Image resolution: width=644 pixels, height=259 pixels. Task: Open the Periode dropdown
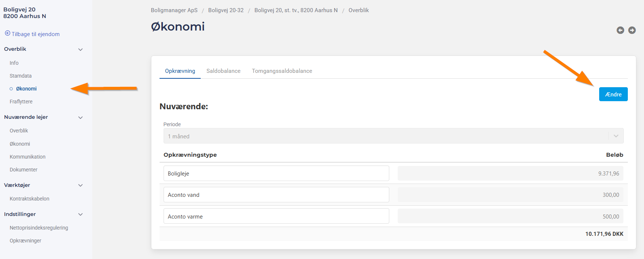[393, 136]
